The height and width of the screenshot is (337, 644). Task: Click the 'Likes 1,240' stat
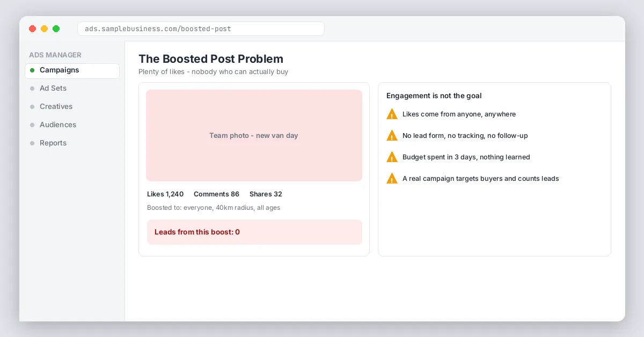(x=165, y=194)
